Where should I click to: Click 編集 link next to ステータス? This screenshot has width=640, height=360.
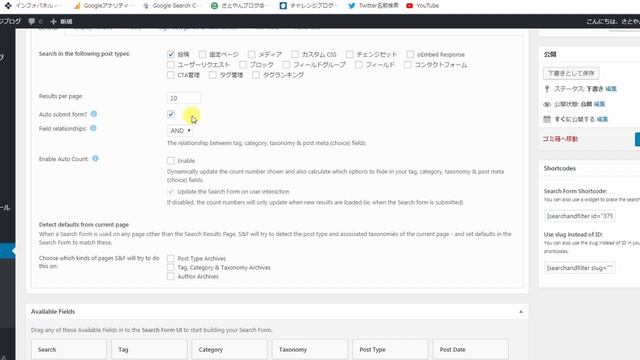coord(611,89)
